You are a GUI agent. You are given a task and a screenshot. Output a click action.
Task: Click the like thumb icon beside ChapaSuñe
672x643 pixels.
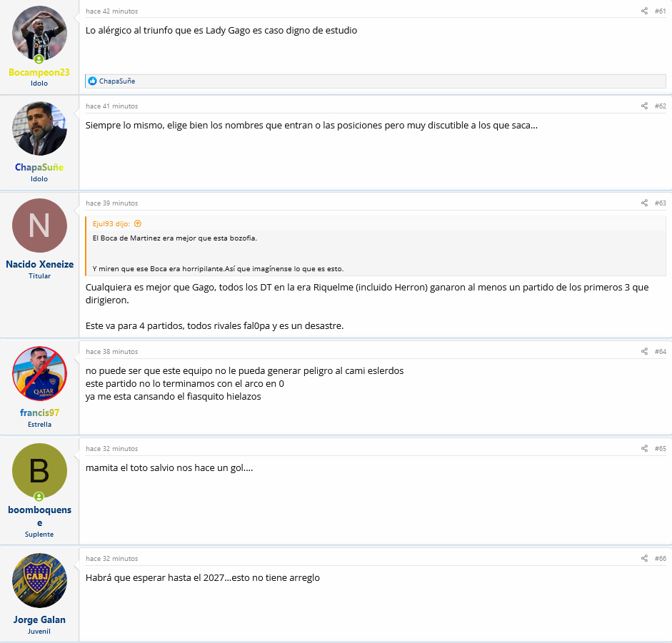coord(92,81)
